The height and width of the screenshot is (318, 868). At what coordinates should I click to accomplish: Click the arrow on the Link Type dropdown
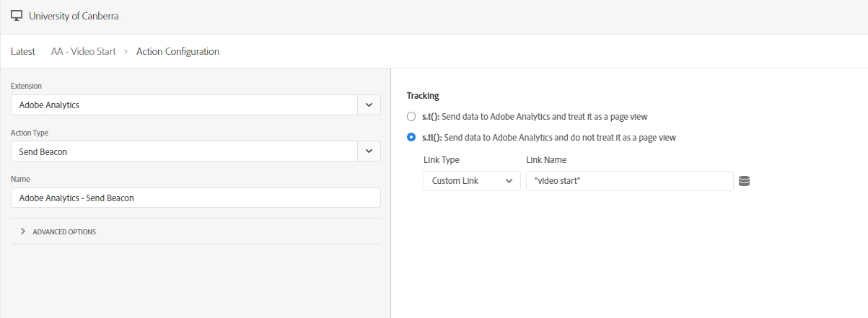509,181
